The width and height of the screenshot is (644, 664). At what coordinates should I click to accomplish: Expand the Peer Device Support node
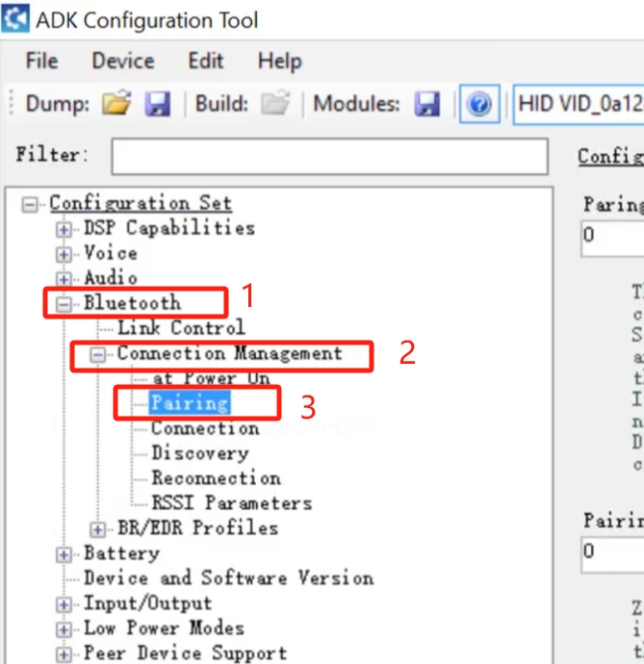click(x=64, y=654)
